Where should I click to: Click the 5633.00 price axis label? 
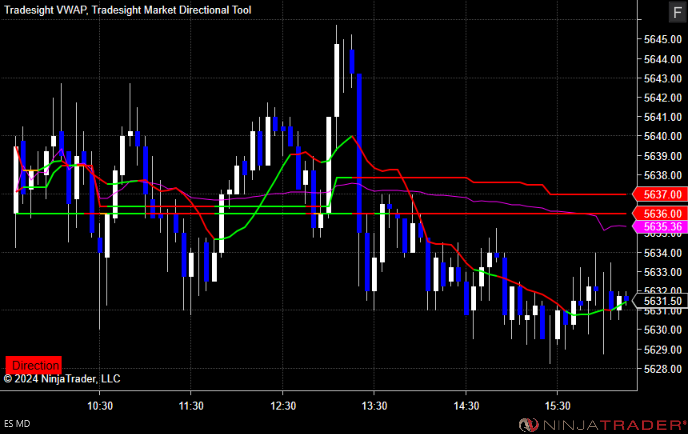coord(663,272)
